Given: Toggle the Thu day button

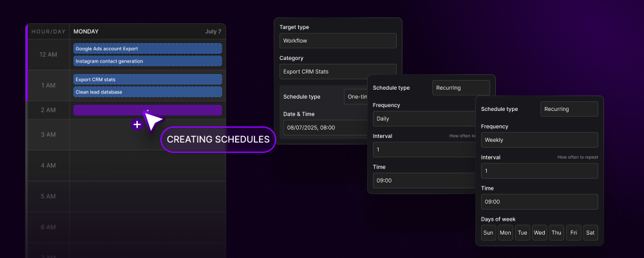Looking at the screenshot, I should (556, 232).
